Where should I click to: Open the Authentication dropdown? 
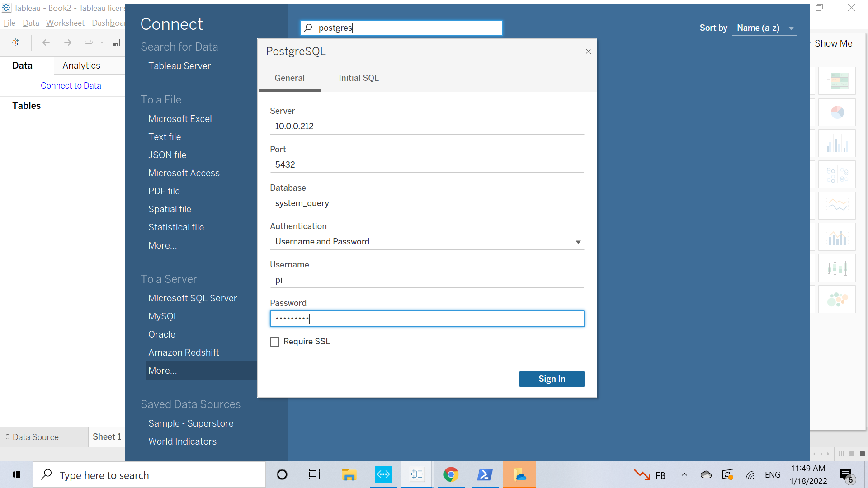point(427,242)
